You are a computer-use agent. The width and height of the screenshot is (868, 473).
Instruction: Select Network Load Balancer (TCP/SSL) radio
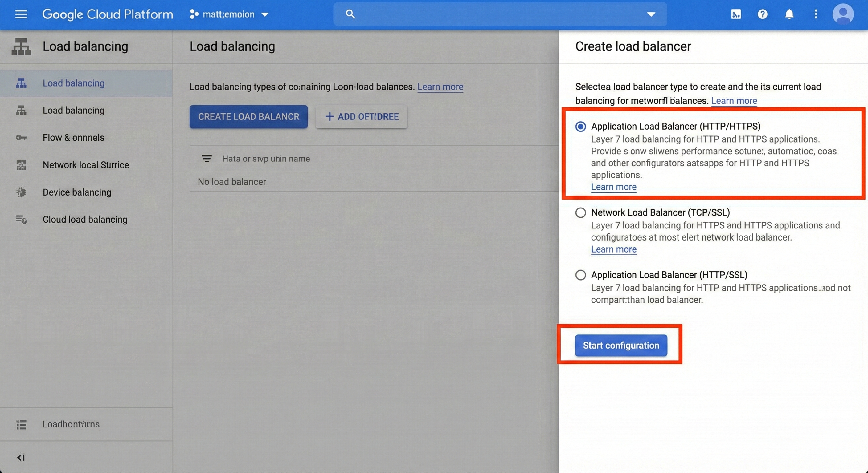tap(581, 213)
